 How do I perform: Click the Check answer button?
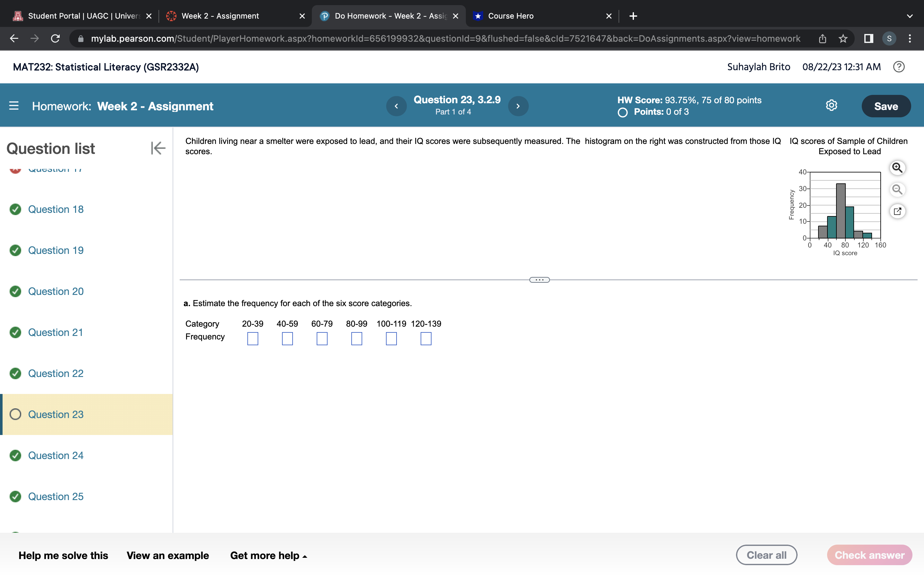(x=869, y=555)
